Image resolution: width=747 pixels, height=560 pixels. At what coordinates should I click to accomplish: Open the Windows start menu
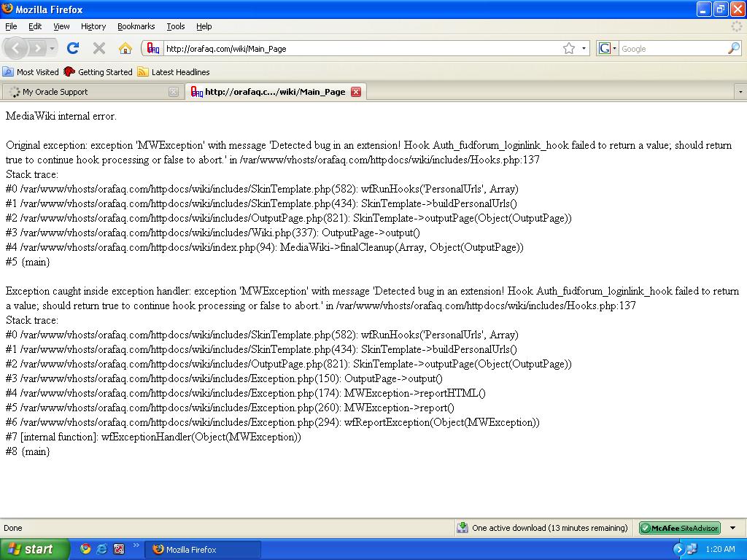coord(34,549)
